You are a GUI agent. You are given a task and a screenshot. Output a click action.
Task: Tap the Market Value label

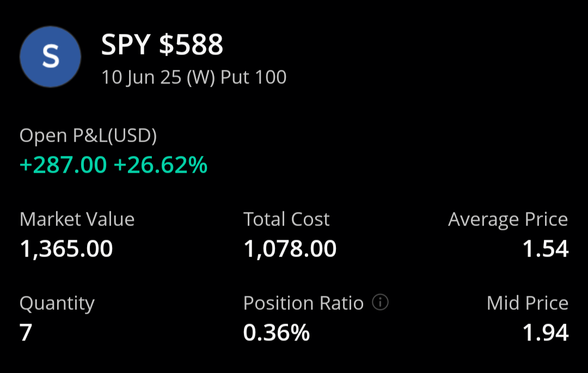pos(77,219)
